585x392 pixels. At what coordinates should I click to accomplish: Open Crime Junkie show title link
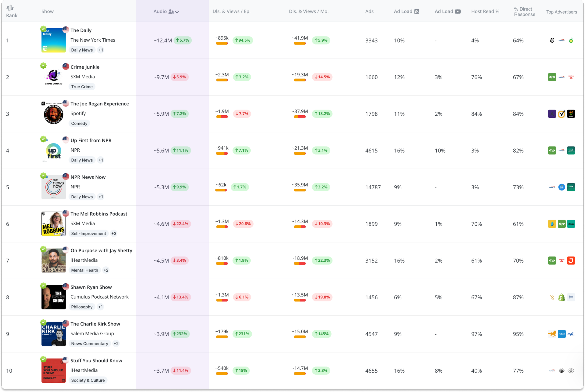coord(85,67)
